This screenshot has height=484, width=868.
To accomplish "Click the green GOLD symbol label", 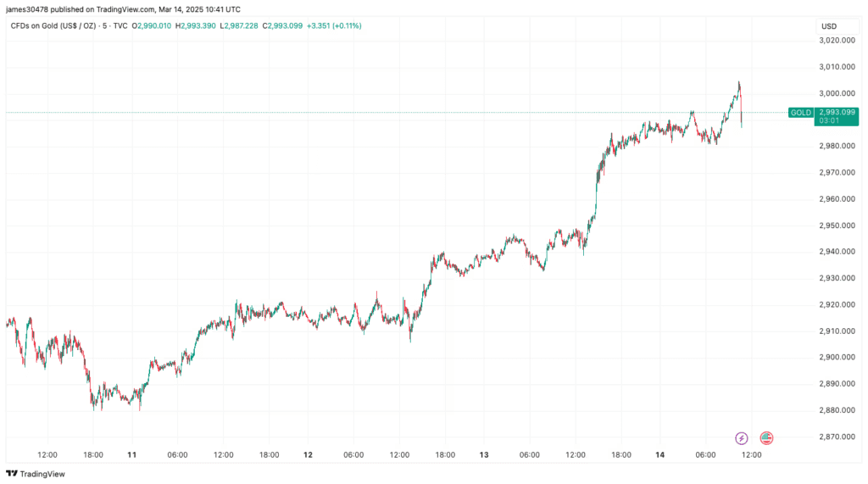I will click(799, 113).
